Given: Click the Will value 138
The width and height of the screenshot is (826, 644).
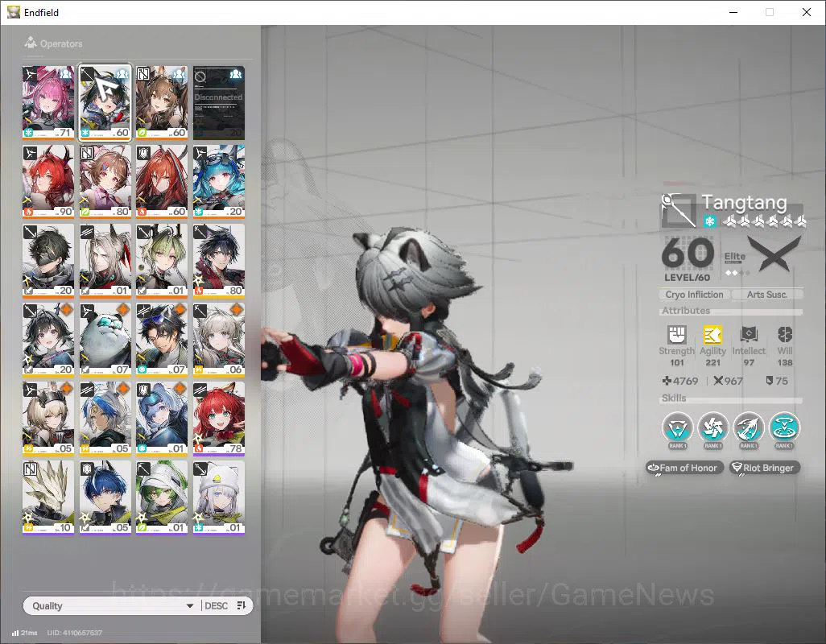Looking at the screenshot, I should 785,362.
